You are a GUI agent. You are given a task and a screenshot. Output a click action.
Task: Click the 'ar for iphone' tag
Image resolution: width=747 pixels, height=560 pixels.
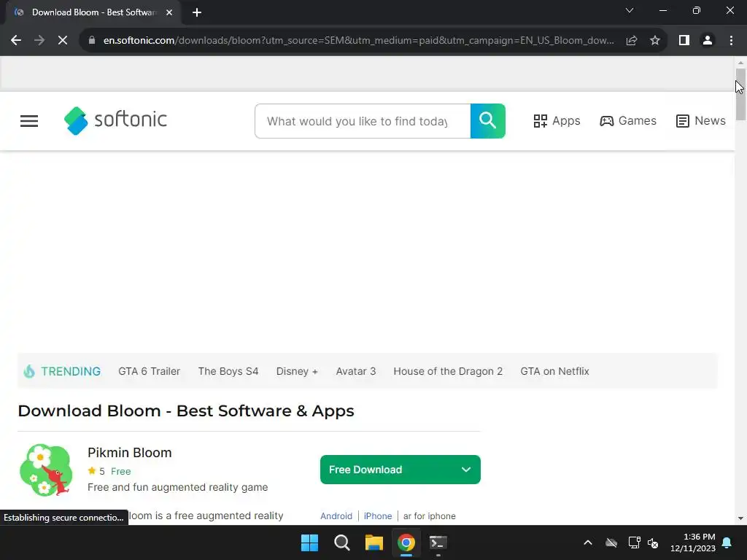click(x=429, y=516)
